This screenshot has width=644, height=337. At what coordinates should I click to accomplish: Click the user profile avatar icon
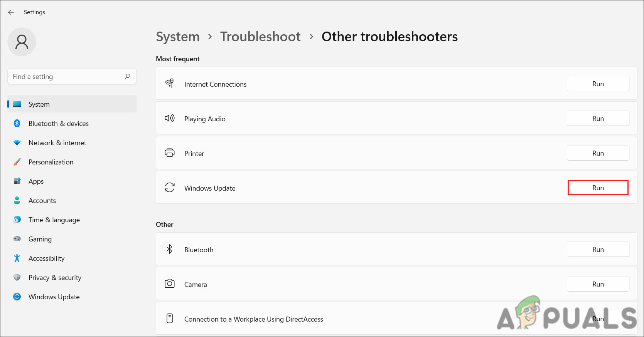pos(22,42)
